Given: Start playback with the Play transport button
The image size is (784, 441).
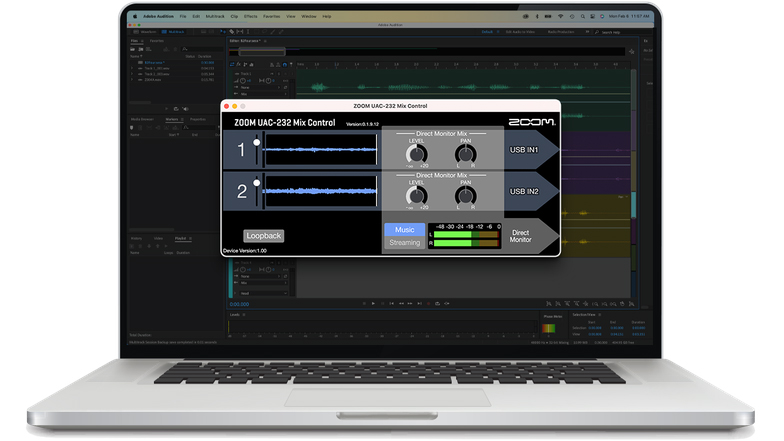Looking at the screenshot, I should tap(373, 304).
